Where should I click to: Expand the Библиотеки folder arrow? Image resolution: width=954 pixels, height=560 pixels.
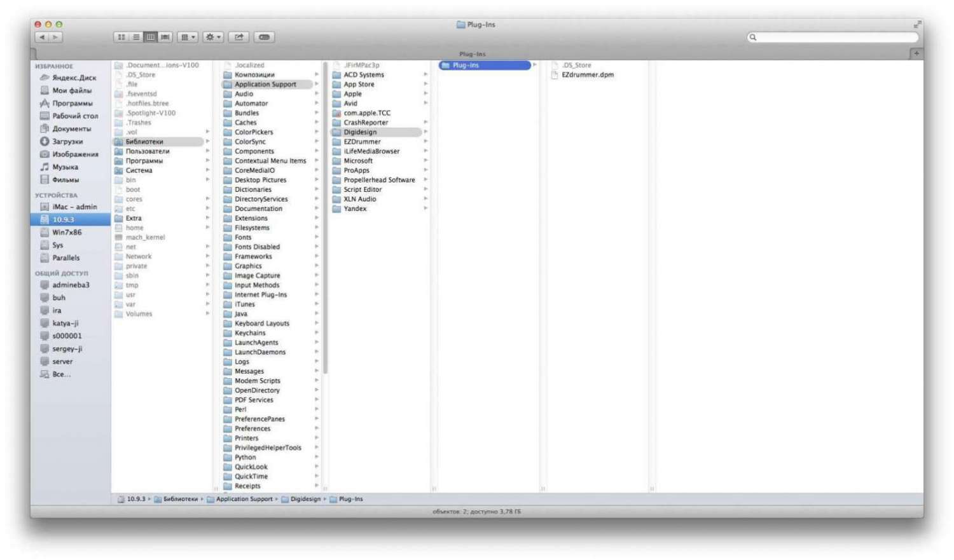[207, 142]
